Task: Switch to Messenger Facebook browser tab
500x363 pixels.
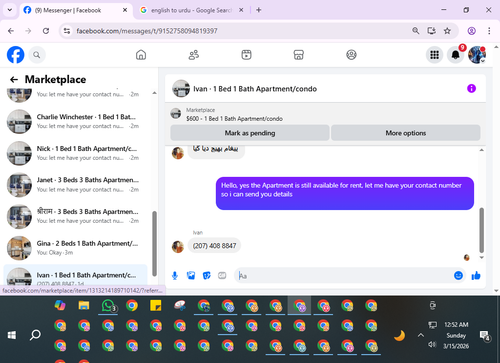Action: click(x=75, y=10)
